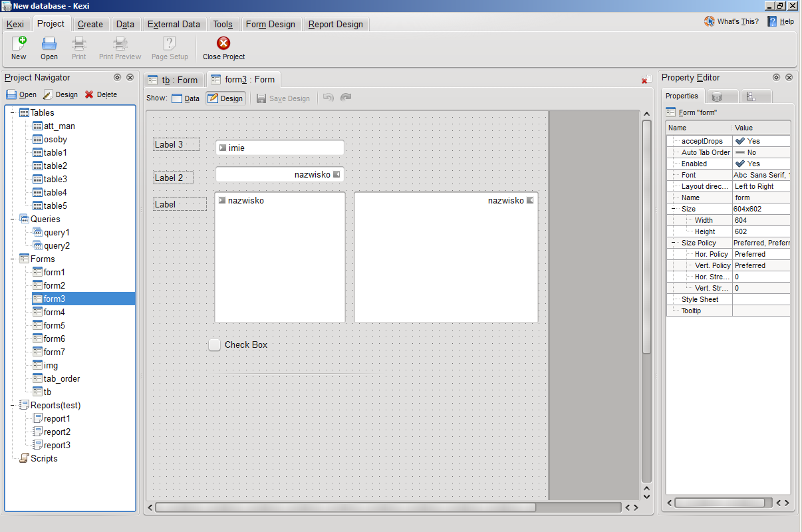802x532 pixels.
Task: Collapse the Size property group
Action: click(x=674, y=209)
